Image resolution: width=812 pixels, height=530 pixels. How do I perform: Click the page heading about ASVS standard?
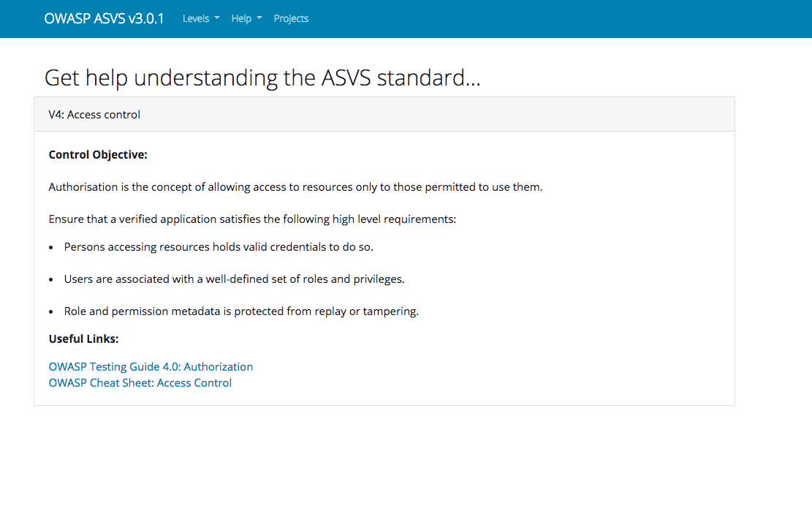coord(262,77)
